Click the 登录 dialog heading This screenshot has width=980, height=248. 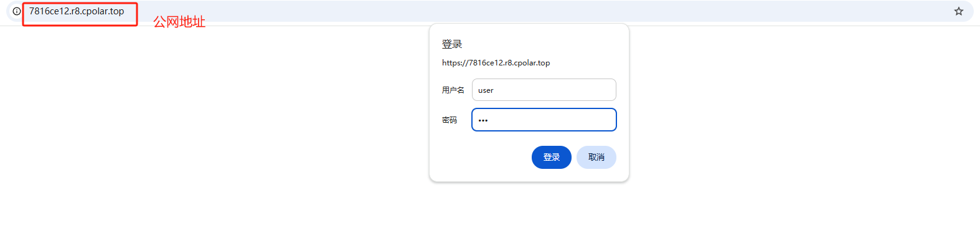coord(452,44)
